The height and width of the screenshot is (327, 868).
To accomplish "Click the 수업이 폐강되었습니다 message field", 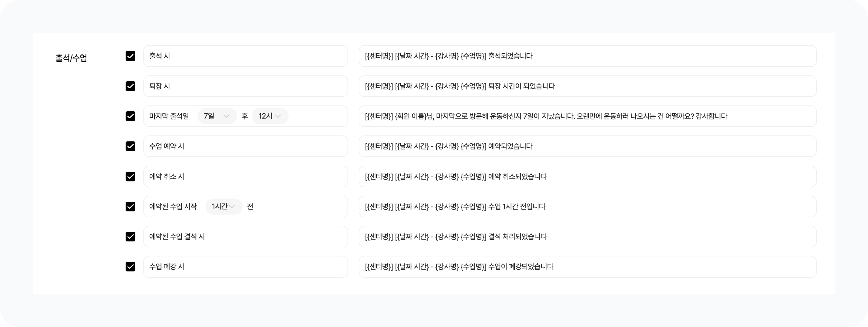I will click(x=587, y=266).
